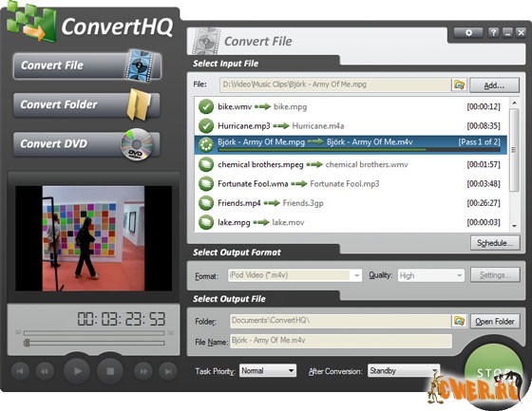Click the duration [00:26:27] value
The width and height of the screenshot is (532, 411).
(x=484, y=203)
